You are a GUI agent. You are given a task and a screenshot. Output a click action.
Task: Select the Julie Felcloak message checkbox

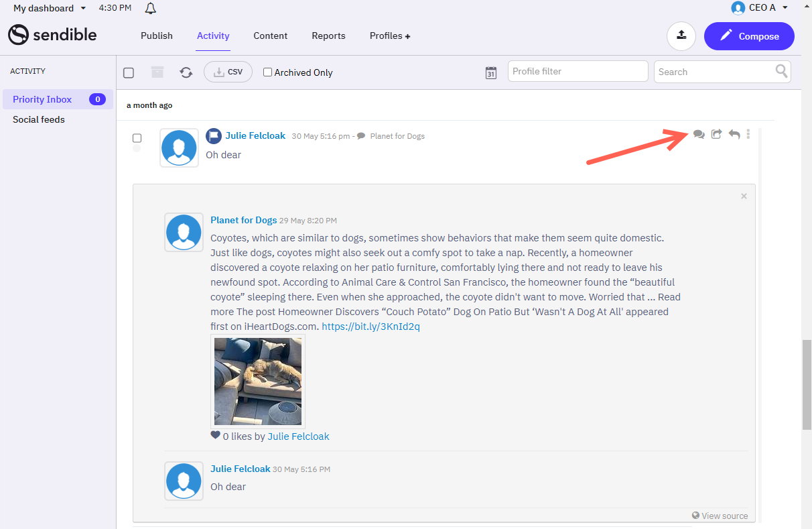(x=137, y=138)
